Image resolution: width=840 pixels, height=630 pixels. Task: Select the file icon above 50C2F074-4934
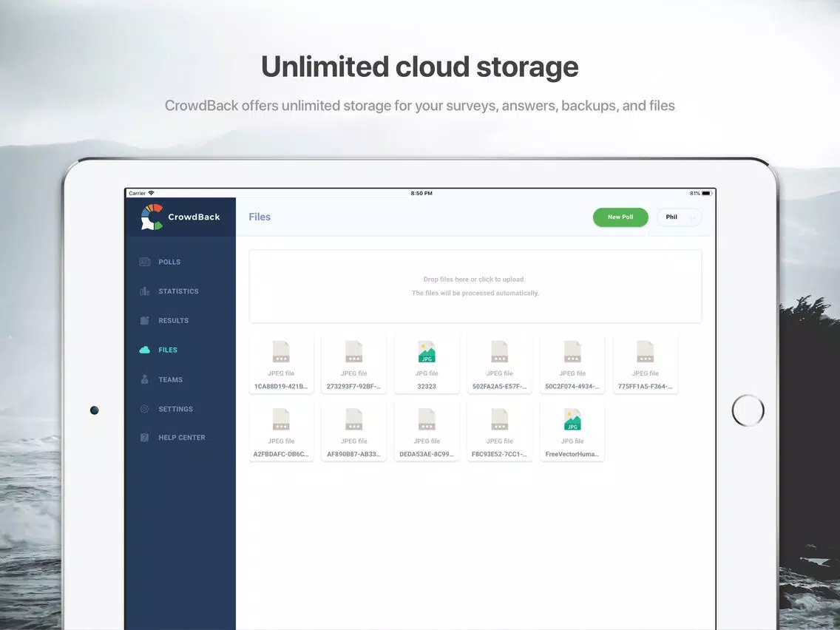pyautogui.click(x=572, y=351)
